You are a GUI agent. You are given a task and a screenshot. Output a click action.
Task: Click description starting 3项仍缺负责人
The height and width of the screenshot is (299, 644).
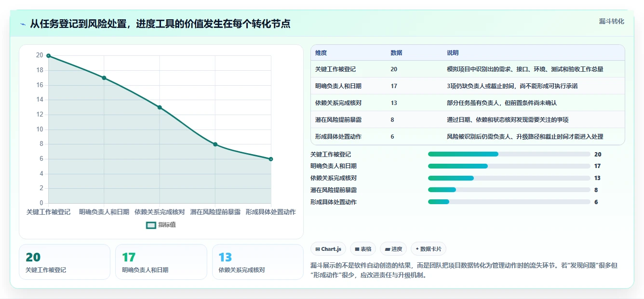(512, 86)
